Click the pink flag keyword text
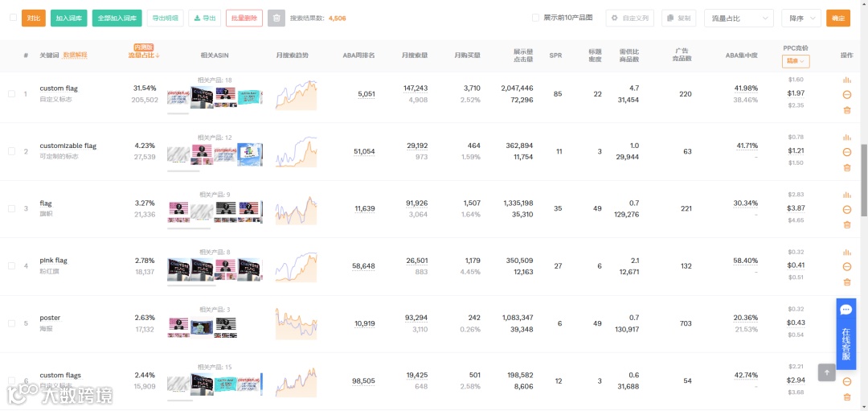This screenshot has width=868, height=411. tap(54, 261)
